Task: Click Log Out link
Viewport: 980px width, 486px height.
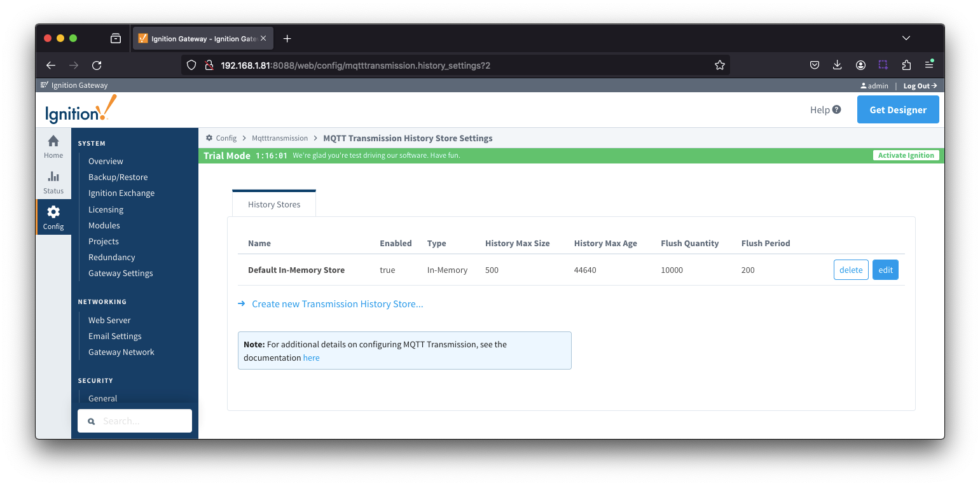Action: pyautogui.click(x=920, y=85)
